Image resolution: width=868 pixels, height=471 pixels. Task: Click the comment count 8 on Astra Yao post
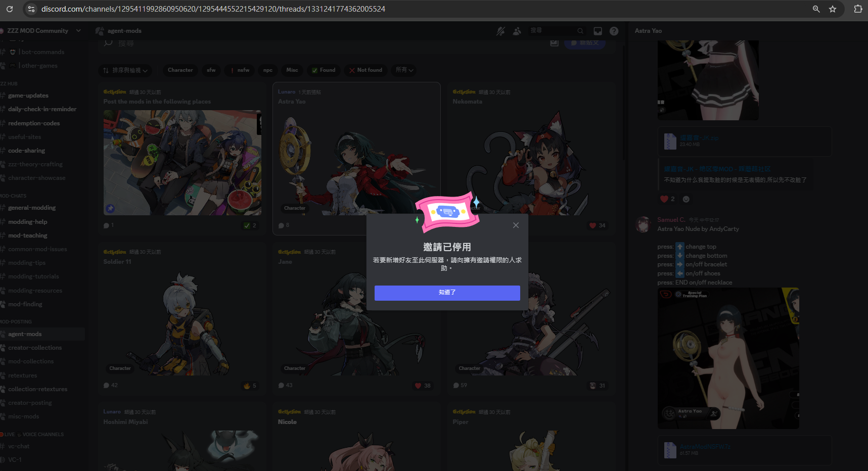284,225
